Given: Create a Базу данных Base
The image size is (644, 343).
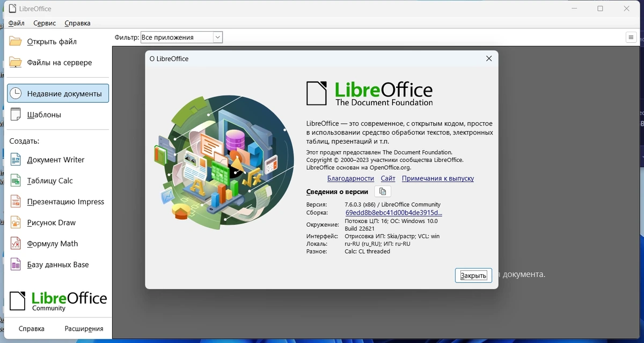Looking at the screenshot, I should click(x=58, y=264).
